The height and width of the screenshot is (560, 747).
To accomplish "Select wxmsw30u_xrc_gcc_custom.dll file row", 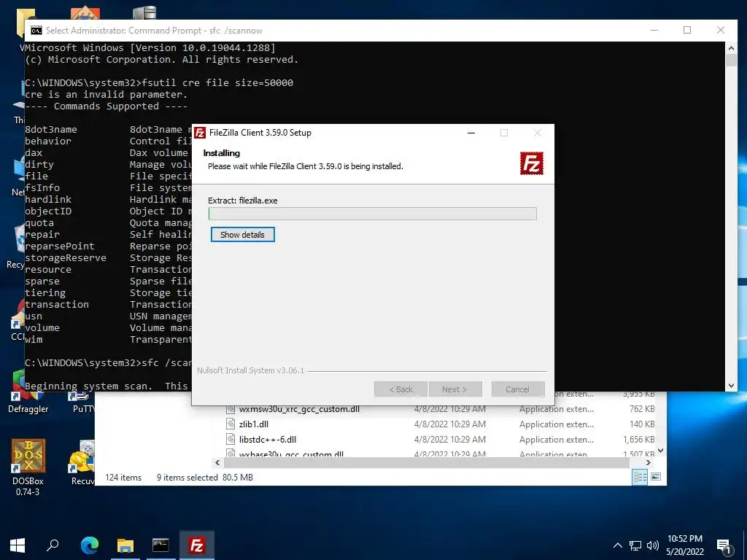I will (x=441, y=409).
